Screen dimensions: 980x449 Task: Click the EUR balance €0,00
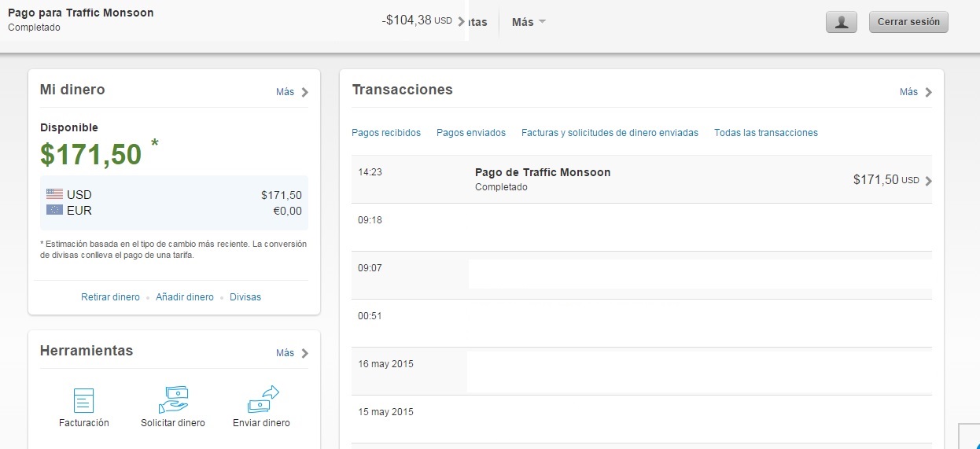(x=287, y=211)
